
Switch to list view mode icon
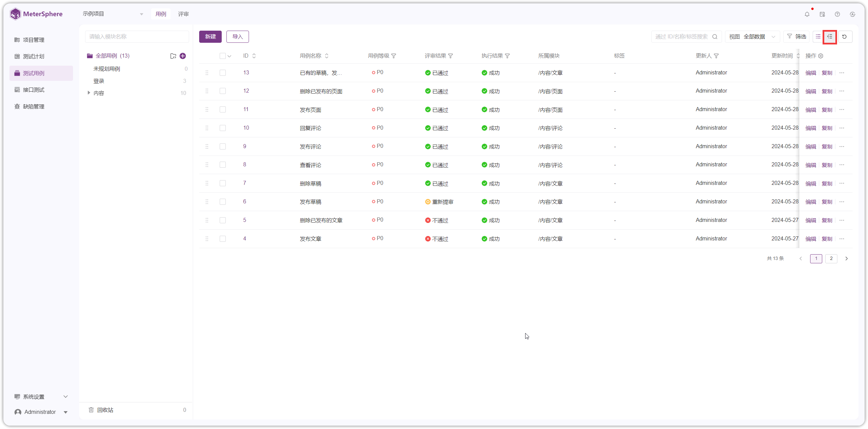(818, 36)
